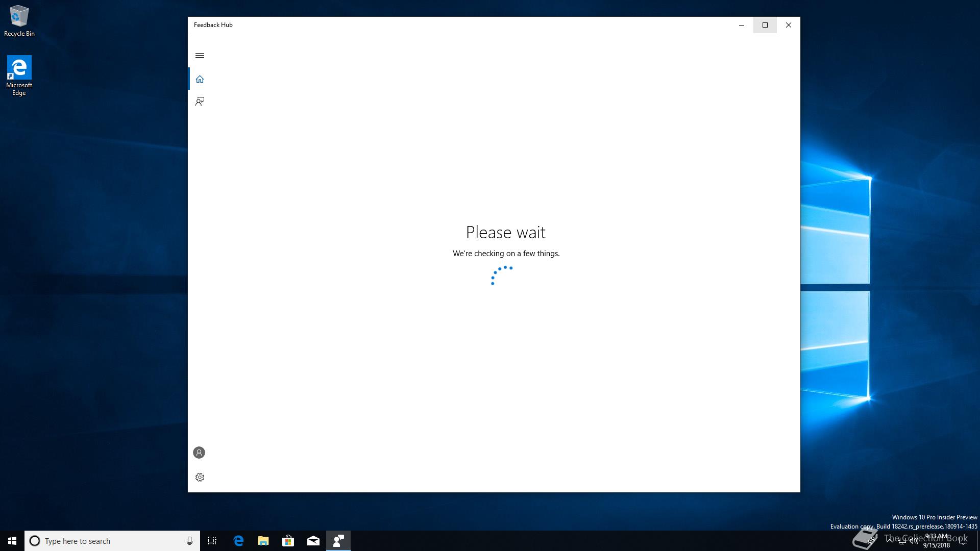Expand the hamburger navigation menu
This screenshot has width=980, height=551.
pyautogui.click(x=200, y=55)
